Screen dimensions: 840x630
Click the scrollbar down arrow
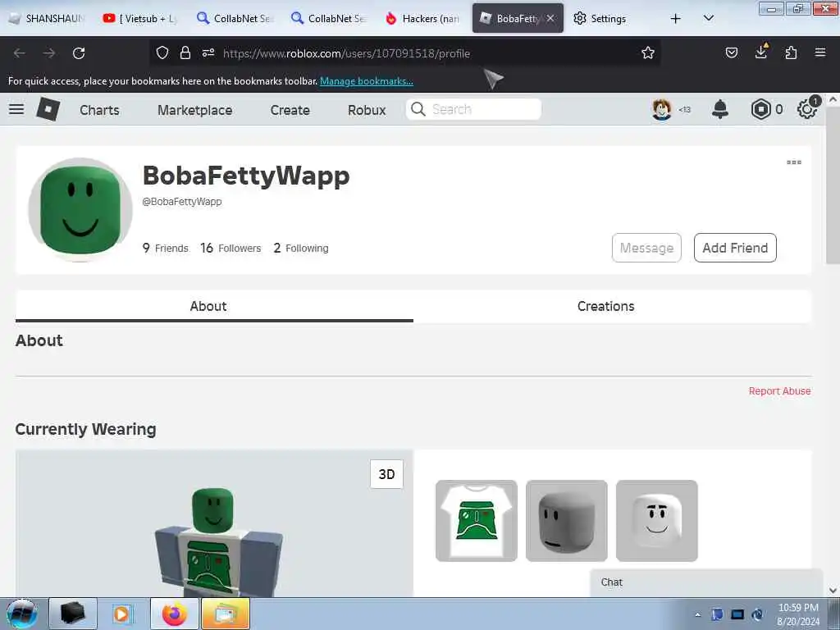click(833, 590)
